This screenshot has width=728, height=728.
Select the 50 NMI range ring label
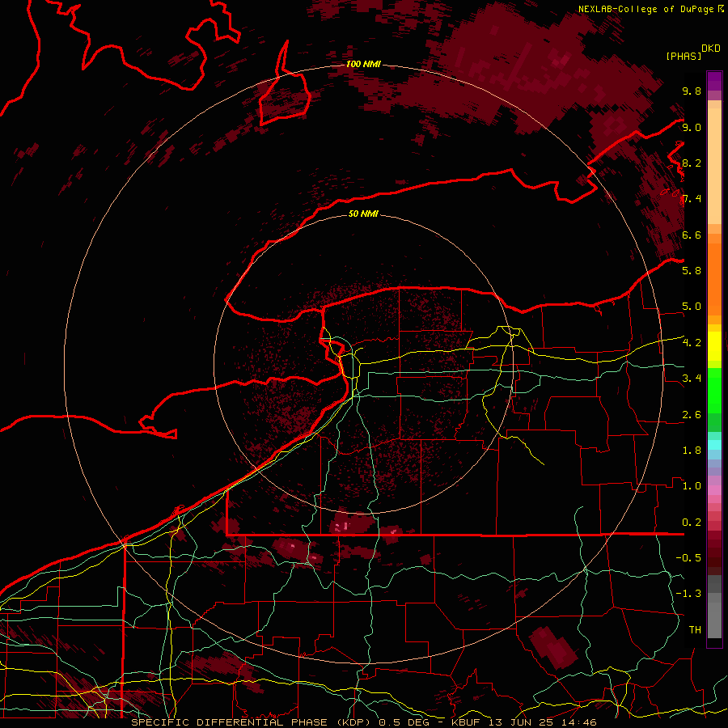pos(363,214)
